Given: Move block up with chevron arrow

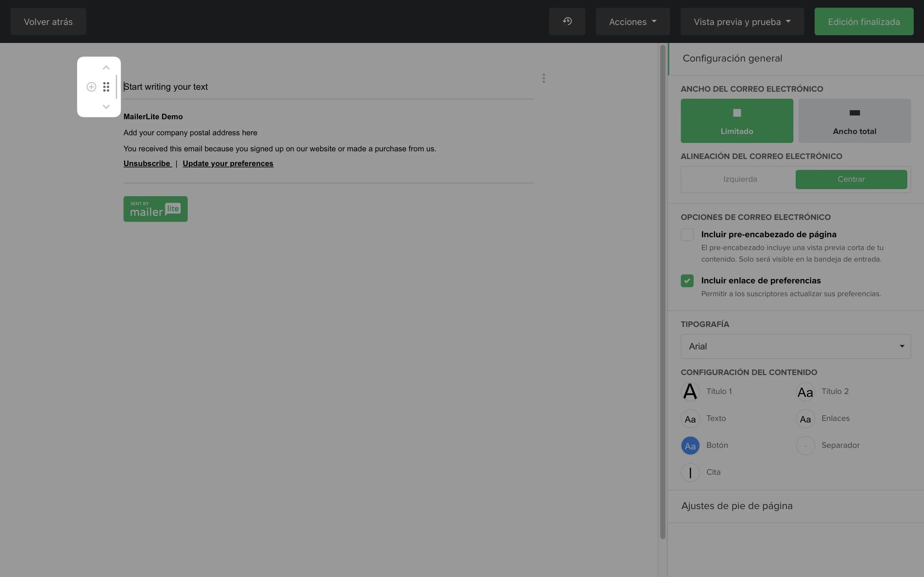Looking at the screenshot, I should (x=106, y=68).
